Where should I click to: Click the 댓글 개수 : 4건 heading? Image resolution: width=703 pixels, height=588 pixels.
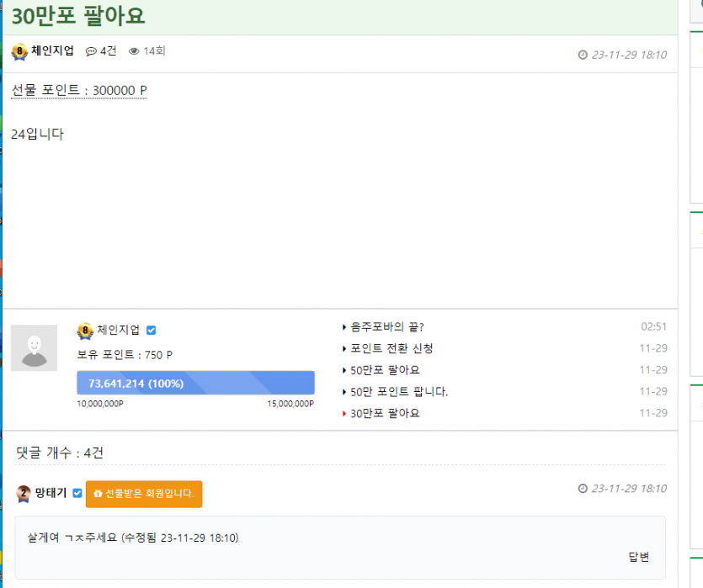pyautogui.click(x=60, y=453)
